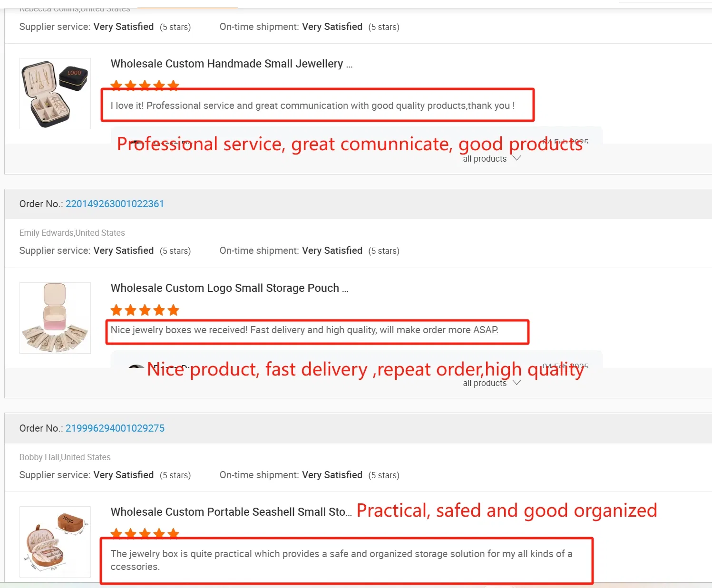Click red 'Nice product, fast delivery' annotation text
Image resolution: width=712 pixels, height=588 pixels.
365,369
